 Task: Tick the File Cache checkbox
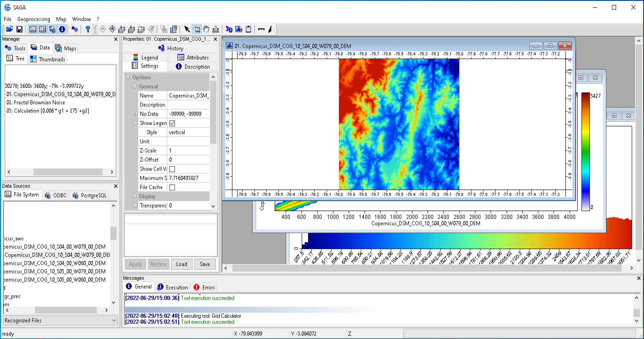(x=172, y=187)
